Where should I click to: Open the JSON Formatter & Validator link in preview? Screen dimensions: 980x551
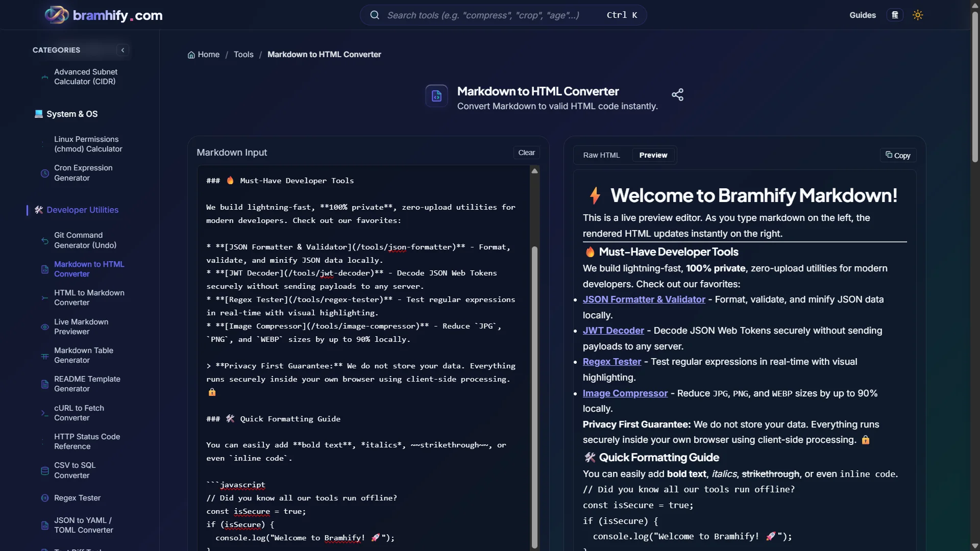pyautogui.click(x=644, y=299)
